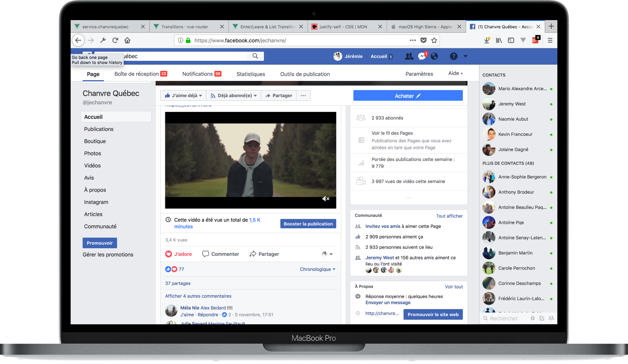The image size is (628, 364).
Task: Reload the current page
Action: click(115, 40)
